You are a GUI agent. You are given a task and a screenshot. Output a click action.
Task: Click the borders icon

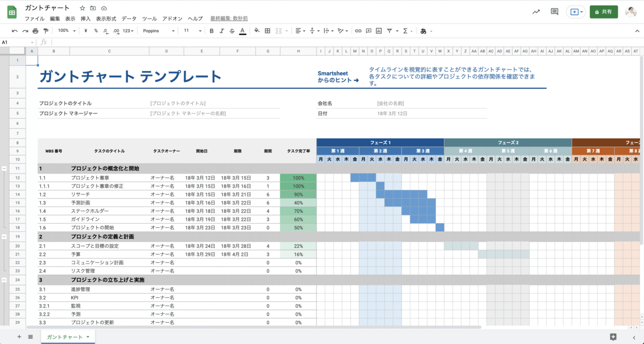point(267,31)
